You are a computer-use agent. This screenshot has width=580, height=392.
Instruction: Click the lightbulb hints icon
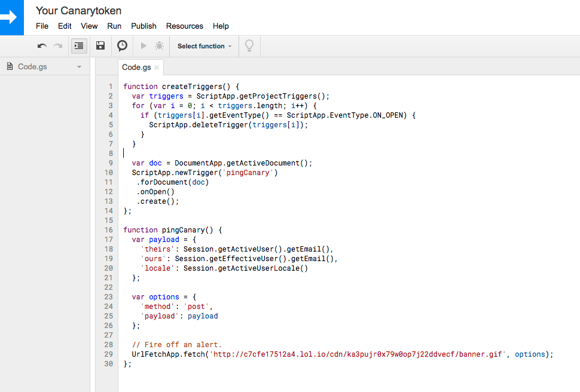coord(249,46)
